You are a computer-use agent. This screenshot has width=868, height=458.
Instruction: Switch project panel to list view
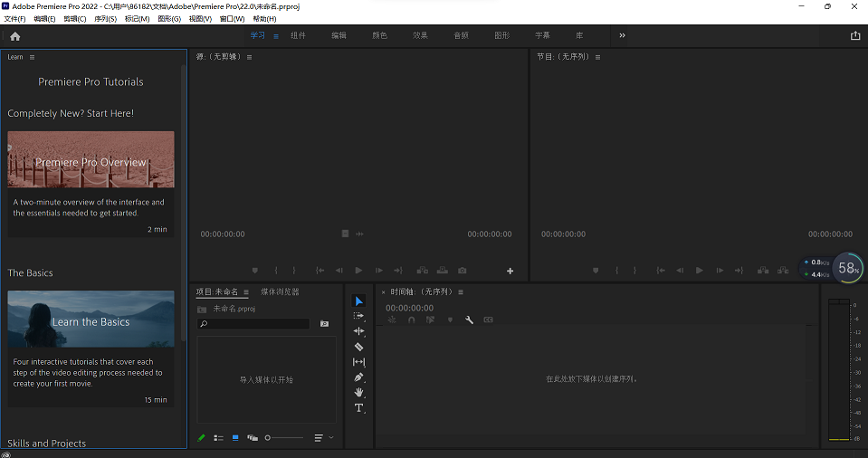(219, 437)
